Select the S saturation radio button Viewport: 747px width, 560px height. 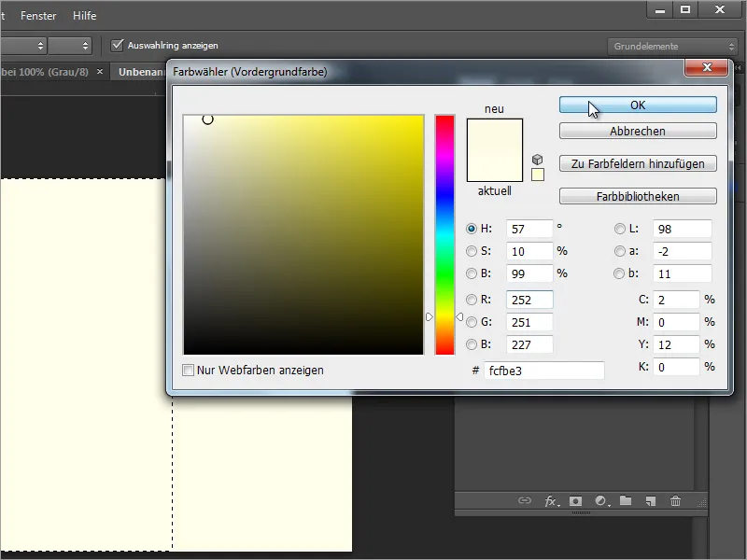click(x=472, y=251)
